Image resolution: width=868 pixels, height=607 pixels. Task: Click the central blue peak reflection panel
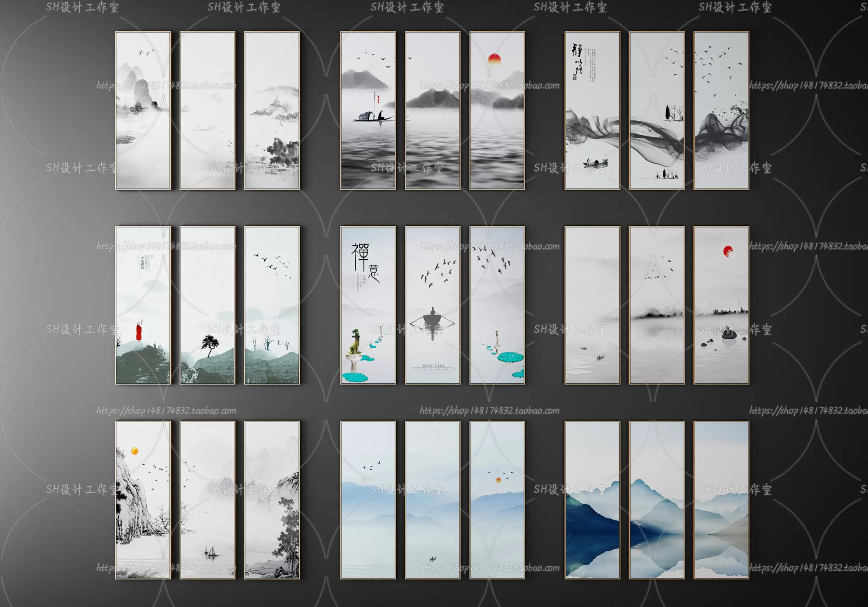pyautogui.click(x=657, y=500)
